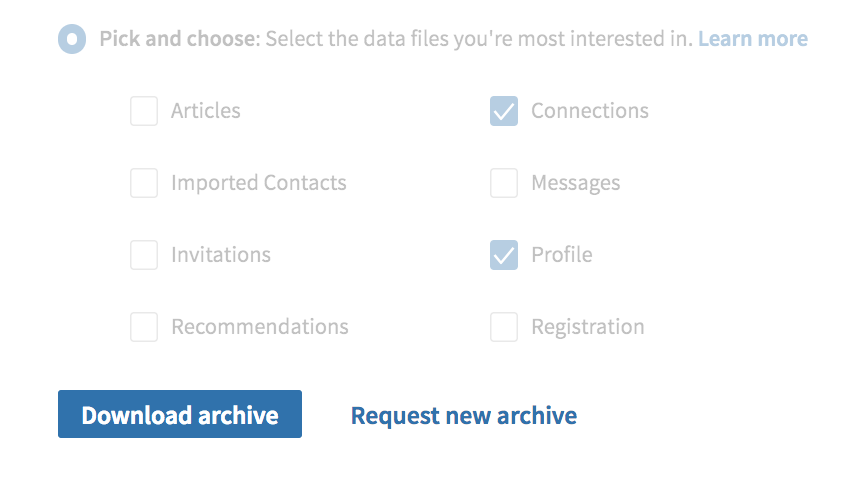Uncheck the Connections checkbox
Screen dimensions: 854x496
(x=504, y=111)
